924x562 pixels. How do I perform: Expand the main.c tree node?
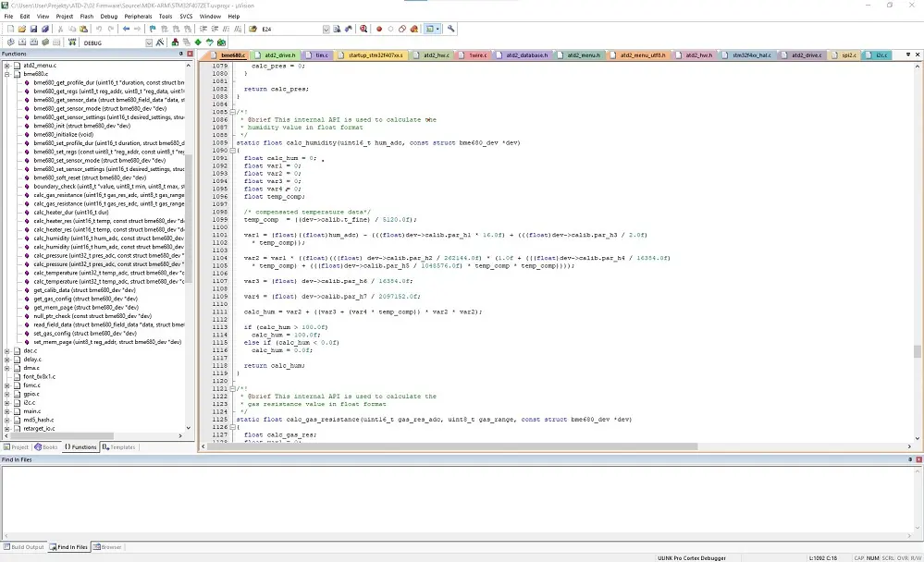point(7,410)
